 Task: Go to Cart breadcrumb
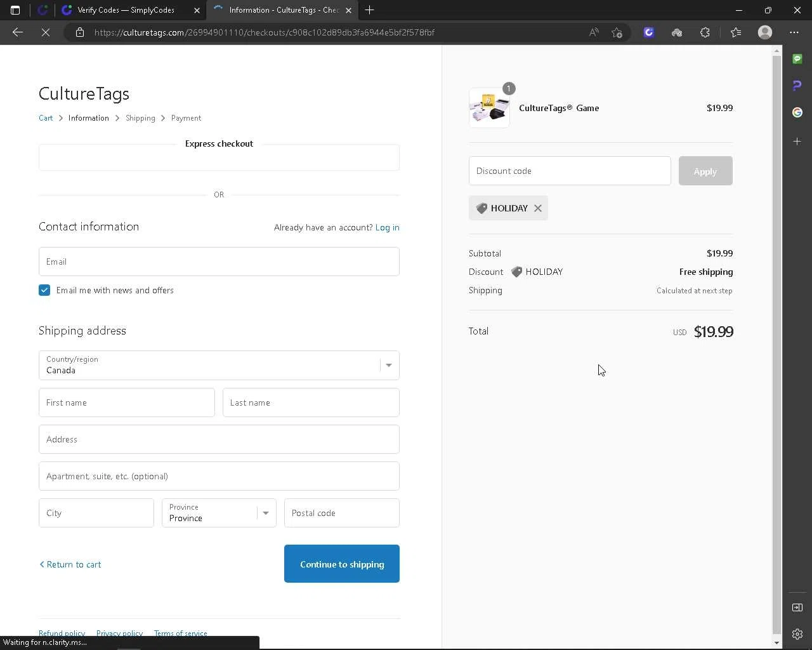click(x=46, y=118)
